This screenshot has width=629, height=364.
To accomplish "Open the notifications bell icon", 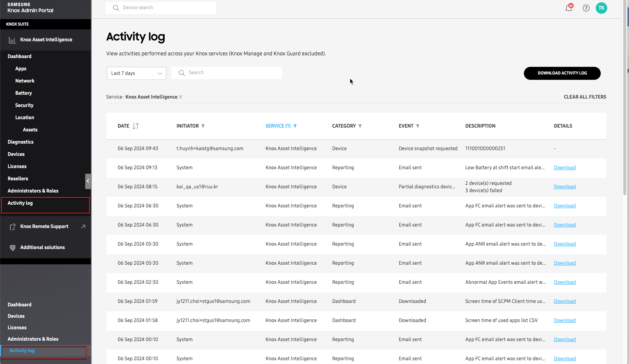I will click(569, 8).
